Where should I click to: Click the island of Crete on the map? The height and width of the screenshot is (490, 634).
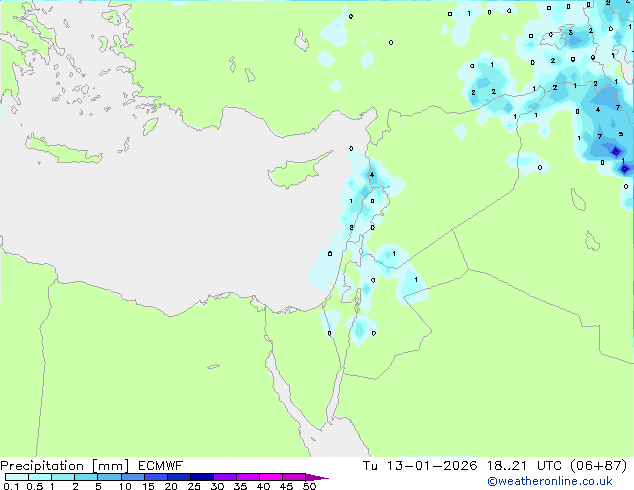63,150
